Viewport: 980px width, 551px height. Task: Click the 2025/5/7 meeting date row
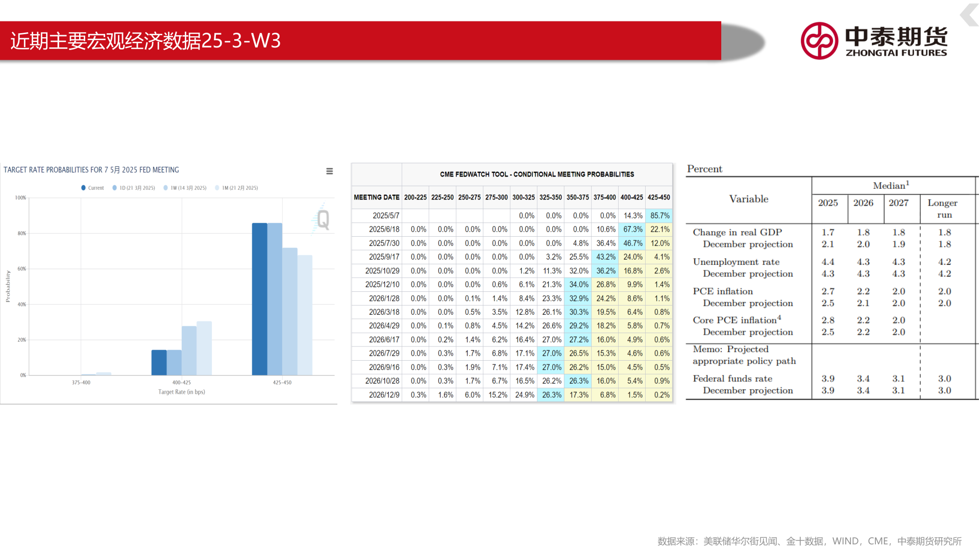[x=386, y=216]
